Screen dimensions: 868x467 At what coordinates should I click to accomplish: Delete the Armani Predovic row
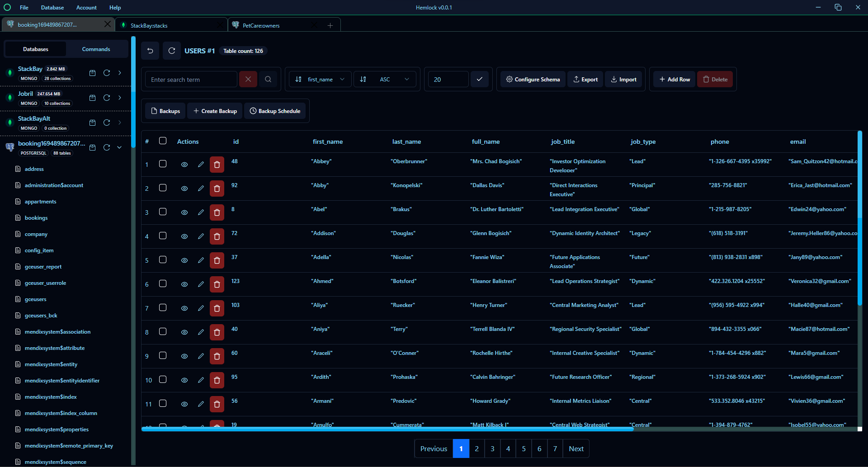tap(217, 404)
